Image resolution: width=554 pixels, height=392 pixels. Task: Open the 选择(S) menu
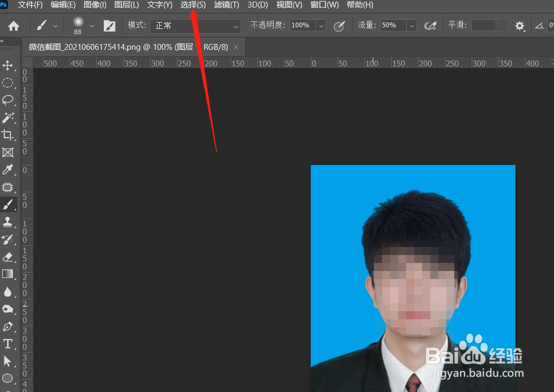click(x=193, y=5)
